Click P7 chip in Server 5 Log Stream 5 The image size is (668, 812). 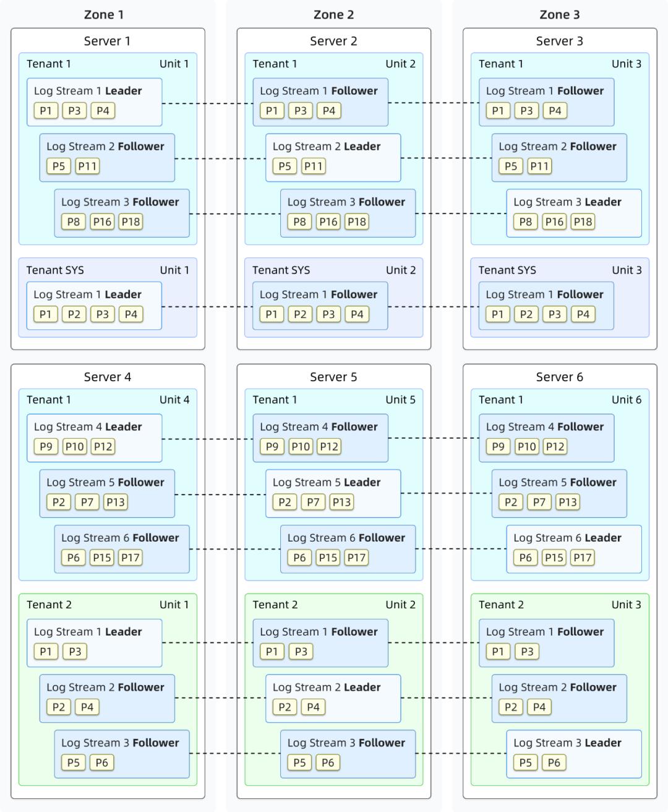[314, 502]
